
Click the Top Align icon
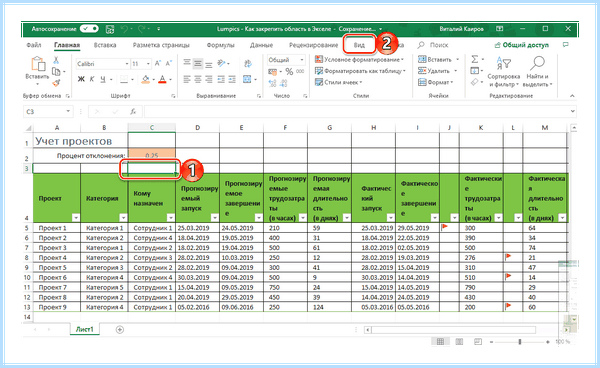(x=187, y=63)
